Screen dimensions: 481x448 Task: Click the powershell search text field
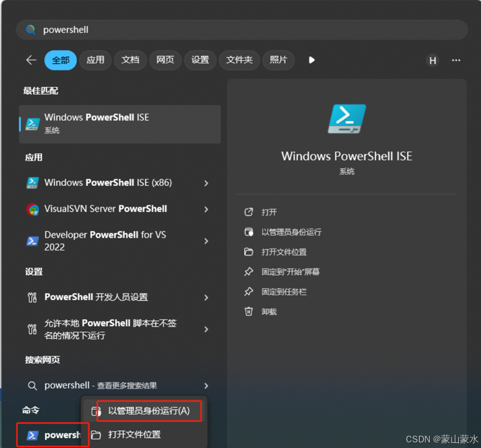[x=241, y=30]
